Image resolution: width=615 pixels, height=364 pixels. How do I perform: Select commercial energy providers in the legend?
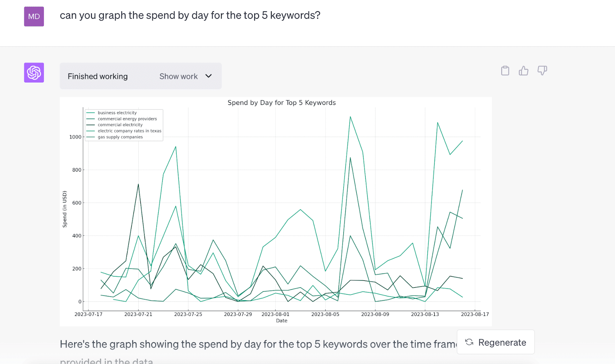point(127,119)
